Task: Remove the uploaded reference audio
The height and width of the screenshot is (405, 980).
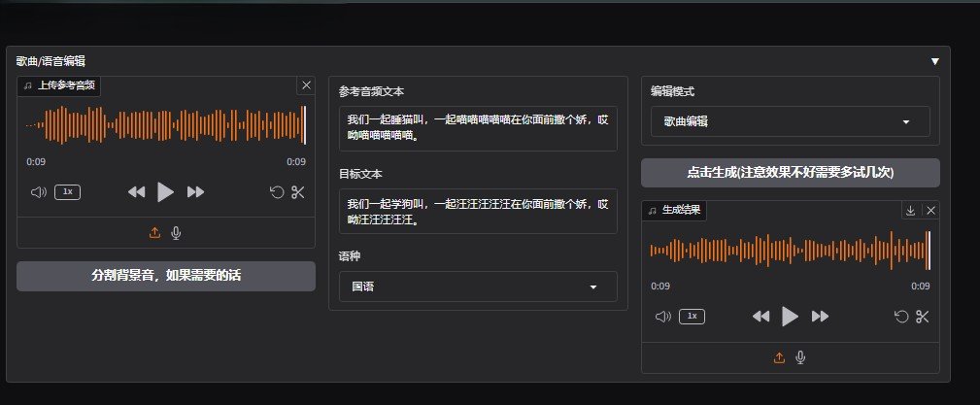Action: tap(307, 85)
